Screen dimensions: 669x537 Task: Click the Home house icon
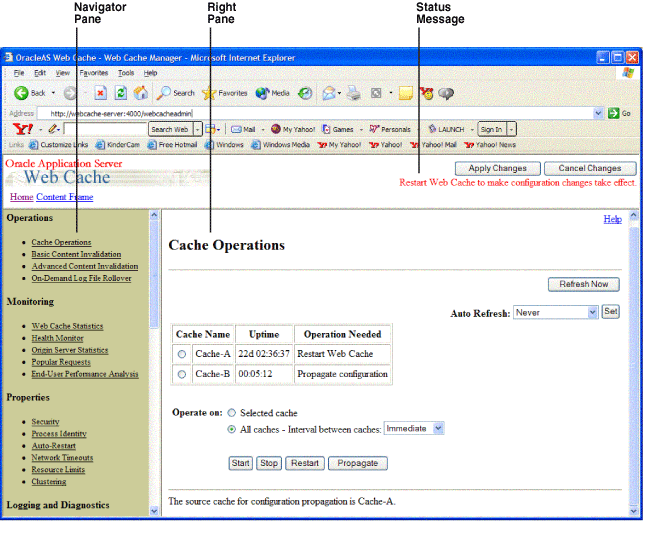click(141, 93)
